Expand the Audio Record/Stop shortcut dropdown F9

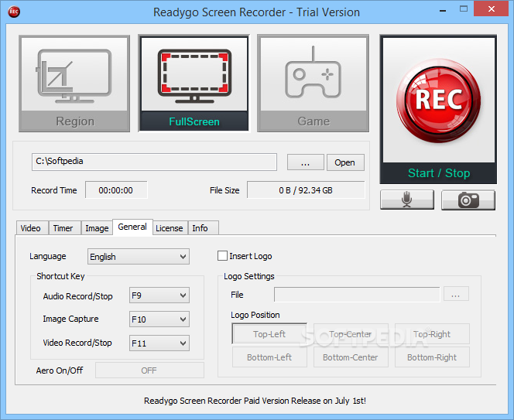point(159,295)
